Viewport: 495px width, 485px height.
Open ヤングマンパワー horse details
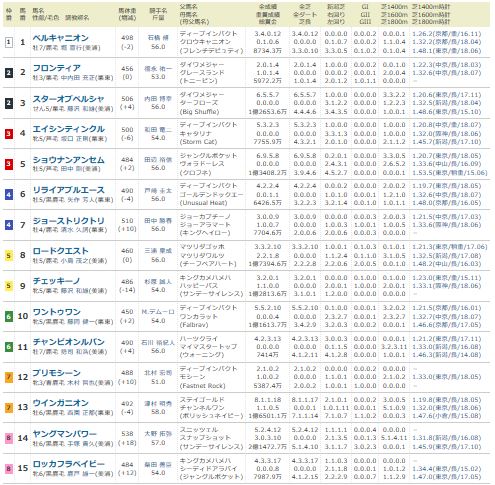64,434
